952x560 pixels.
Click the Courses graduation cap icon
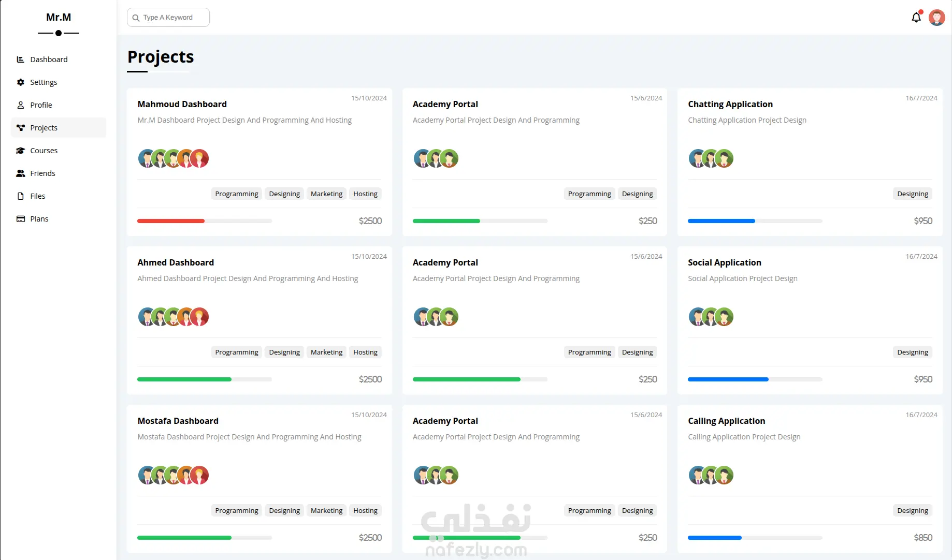[x=21, y=151]
